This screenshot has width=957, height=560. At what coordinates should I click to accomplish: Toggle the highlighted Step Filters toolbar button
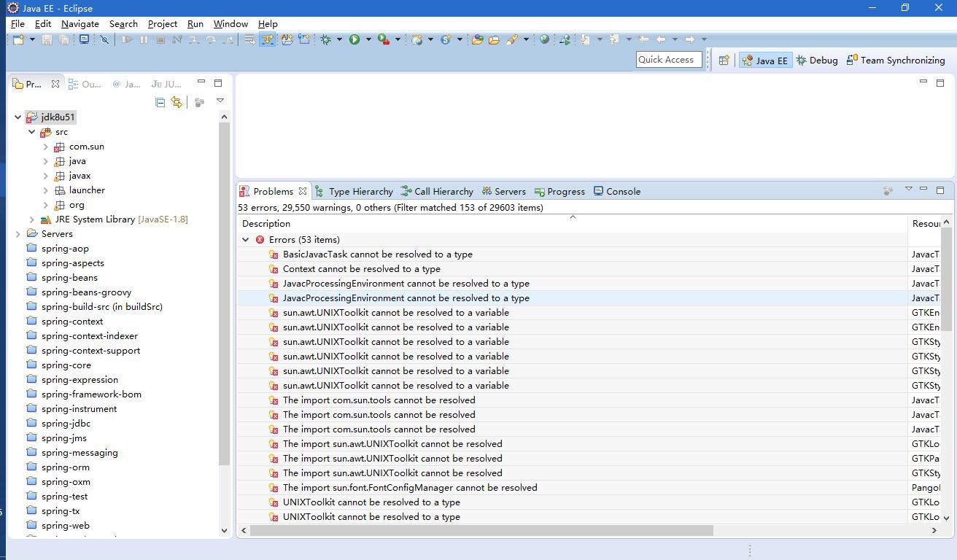point(268,39)
